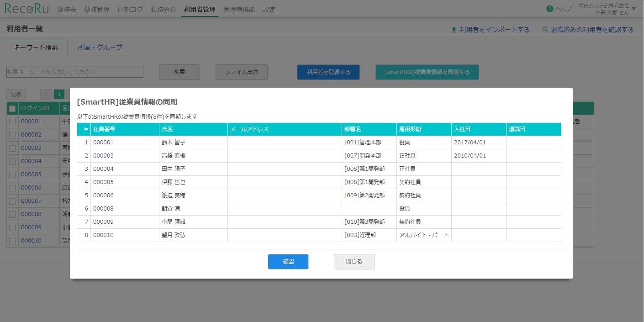Check the select-all checkbox in the user list header

coord(12,108)
